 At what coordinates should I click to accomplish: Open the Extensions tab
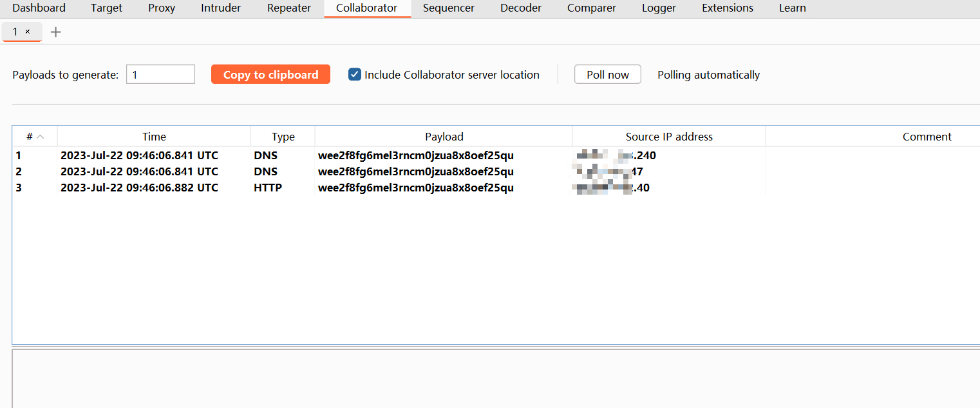point(727,8)
